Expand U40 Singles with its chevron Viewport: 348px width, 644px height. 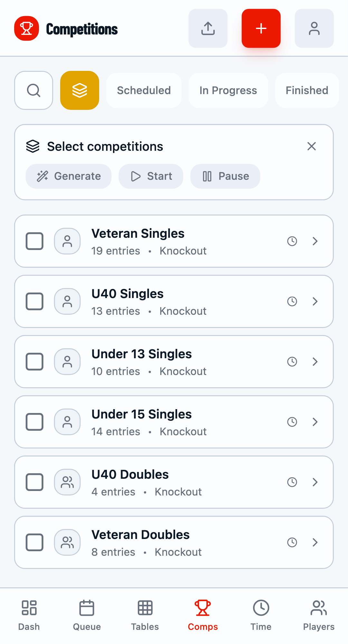coord(315,301)
